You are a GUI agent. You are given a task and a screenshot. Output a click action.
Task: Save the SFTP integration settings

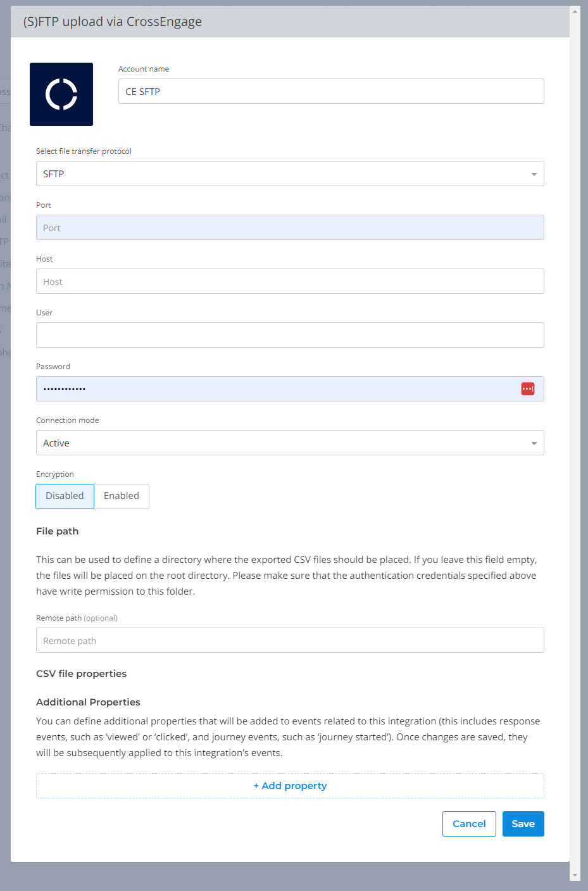(523, 824)
